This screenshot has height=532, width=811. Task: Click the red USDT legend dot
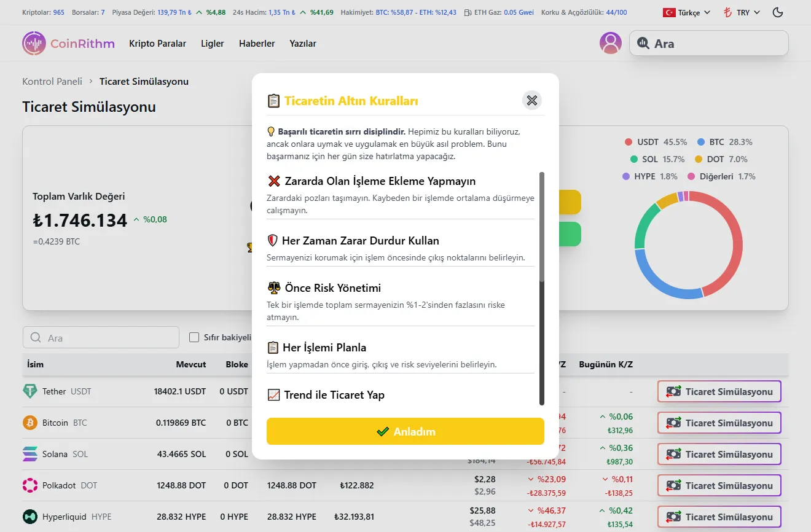point(627,142)
